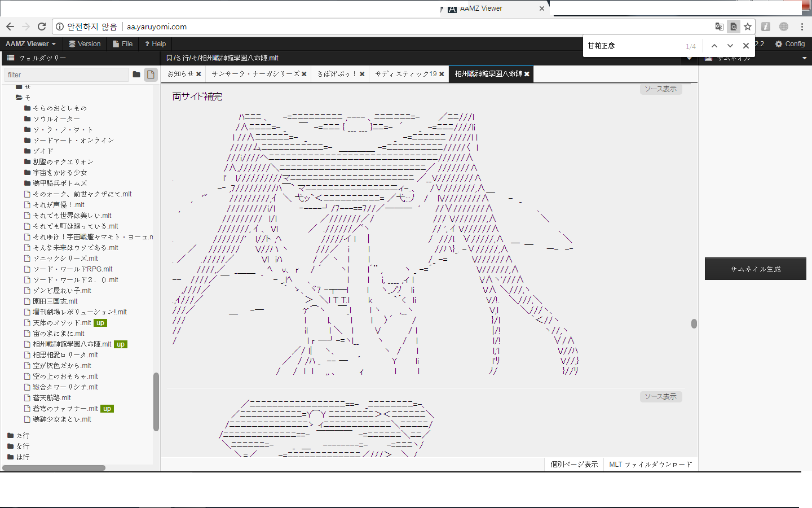Close the find-in-page bar
The width and height of the screenshot is (812, 508).
(x=745, y=46)
